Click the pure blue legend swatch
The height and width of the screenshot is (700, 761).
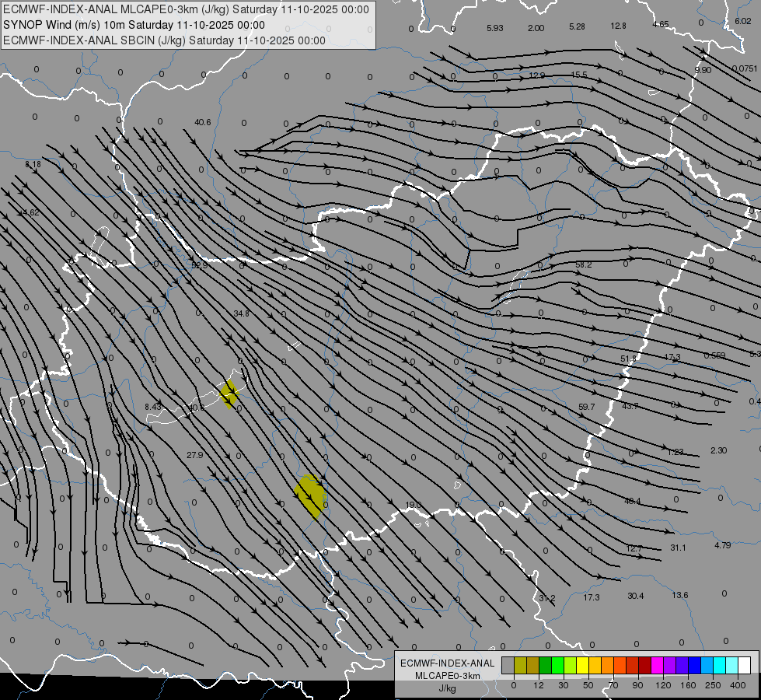694,665
